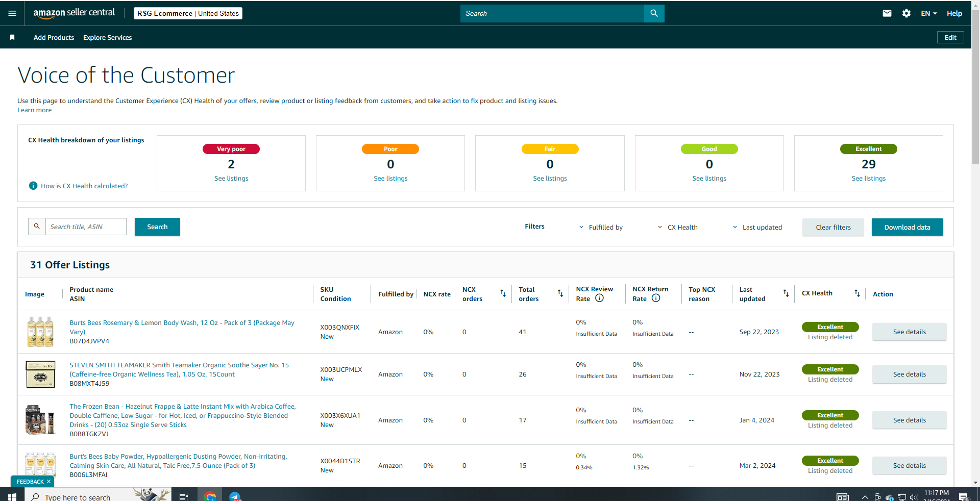Click the Amazon Seller Central logo
980x501 pixels.
(74, 13)
